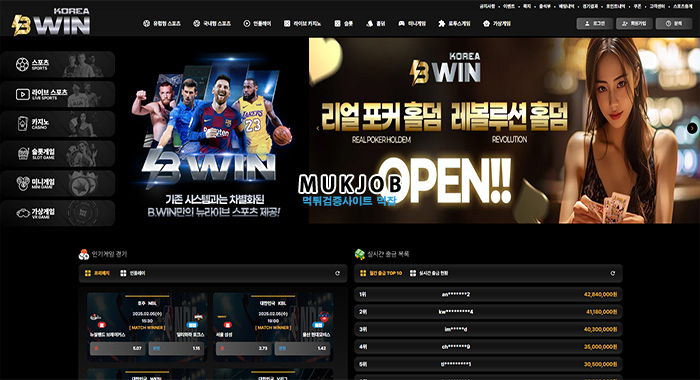Open the 1위 top withdrawal ranking row
This screenshot has width=700, height=380.
point(488,295)
